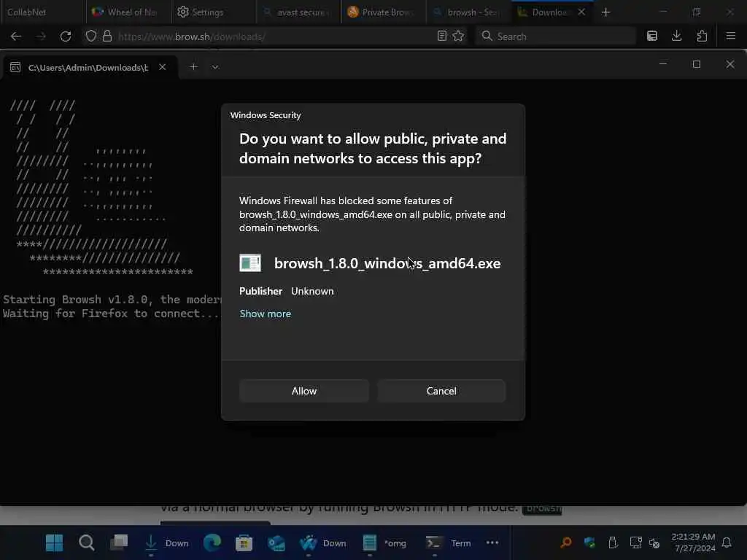
Task: Open Terminal taskbar item
Action: pos(449,542)
